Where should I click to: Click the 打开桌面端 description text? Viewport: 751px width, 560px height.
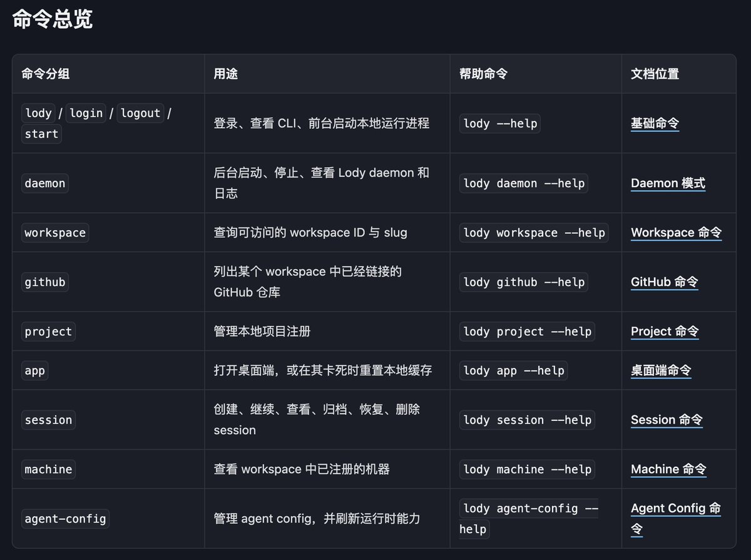pyautogui.click(x=323, y=370)
